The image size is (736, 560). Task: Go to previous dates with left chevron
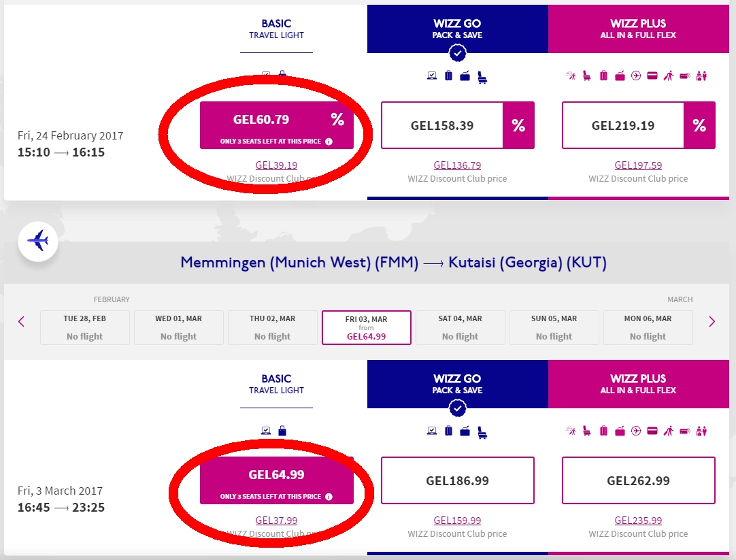(21, 321)
